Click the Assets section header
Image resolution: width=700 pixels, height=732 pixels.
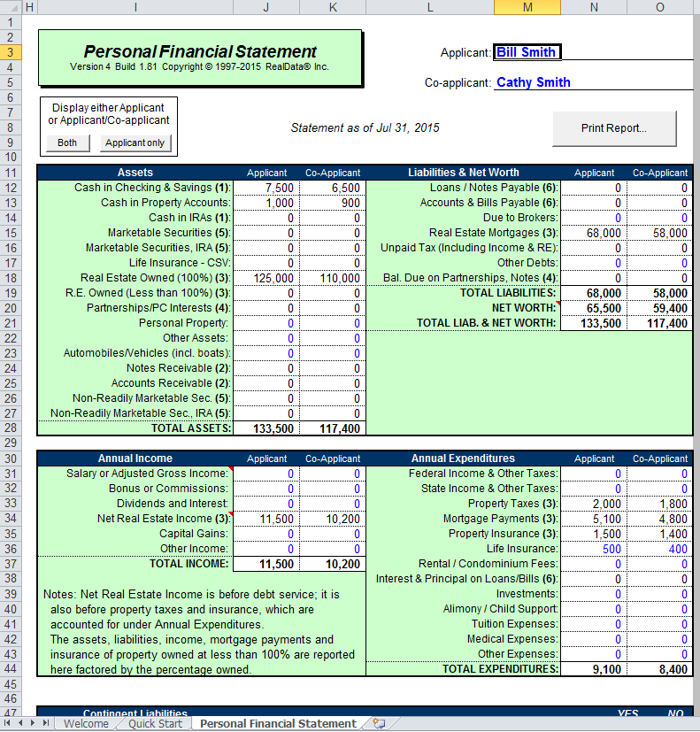point(135,173)
